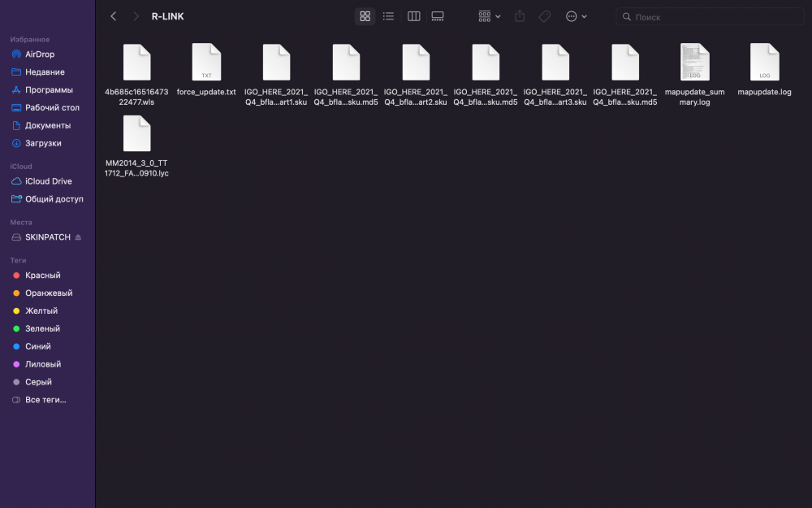
Task: Select the mapupdate.log file
Action: point(764,70)
